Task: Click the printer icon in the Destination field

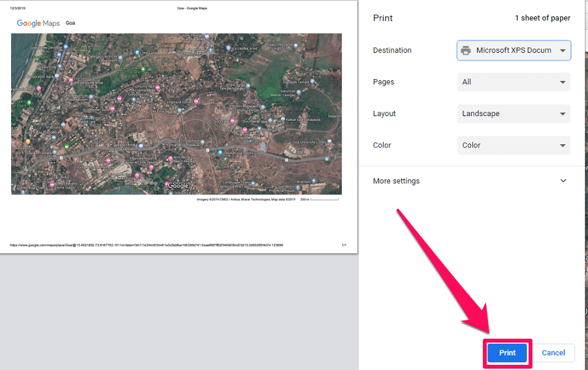Action: pos(466,50)
